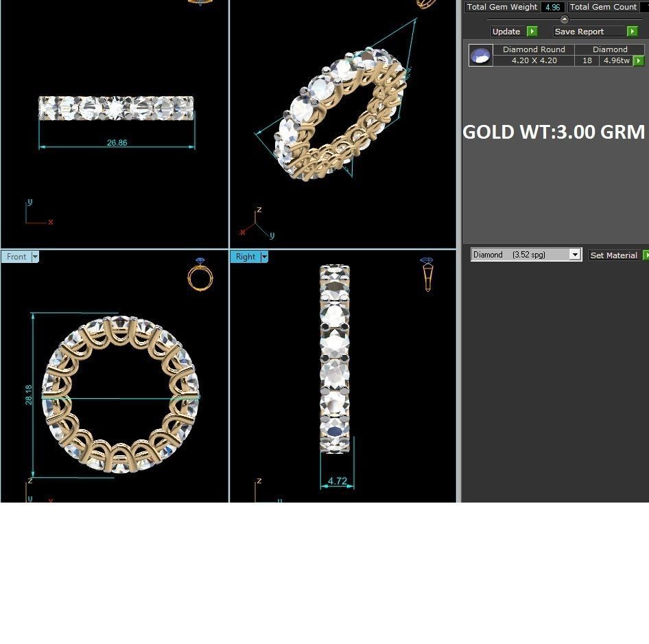Click the Update green arrow button
649x644 pixels.
coord(532,32)
